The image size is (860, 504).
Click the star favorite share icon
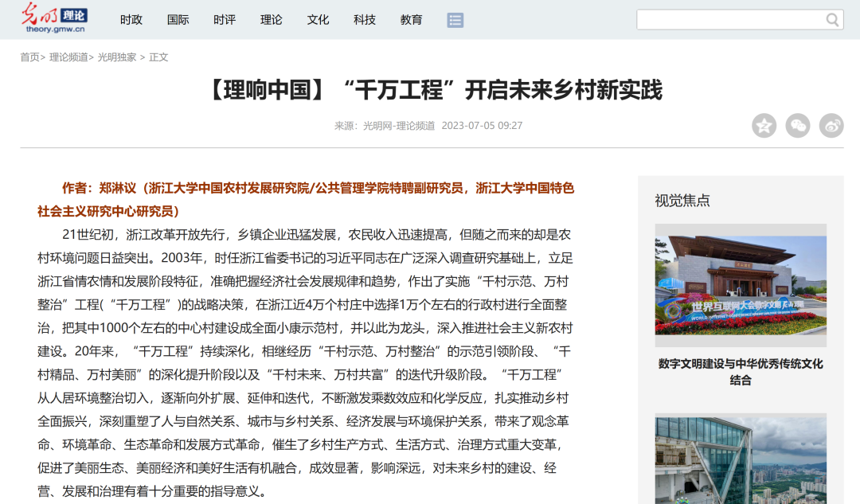click(764, 126)
